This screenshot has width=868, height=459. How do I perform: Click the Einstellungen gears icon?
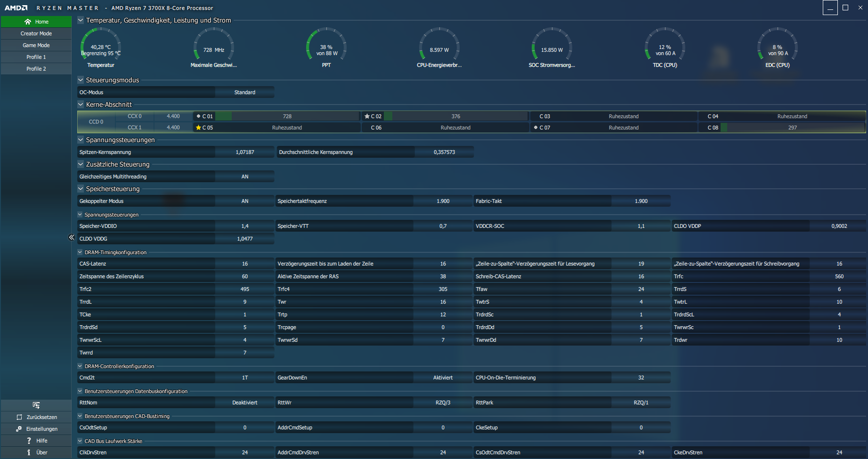[19, 429]
